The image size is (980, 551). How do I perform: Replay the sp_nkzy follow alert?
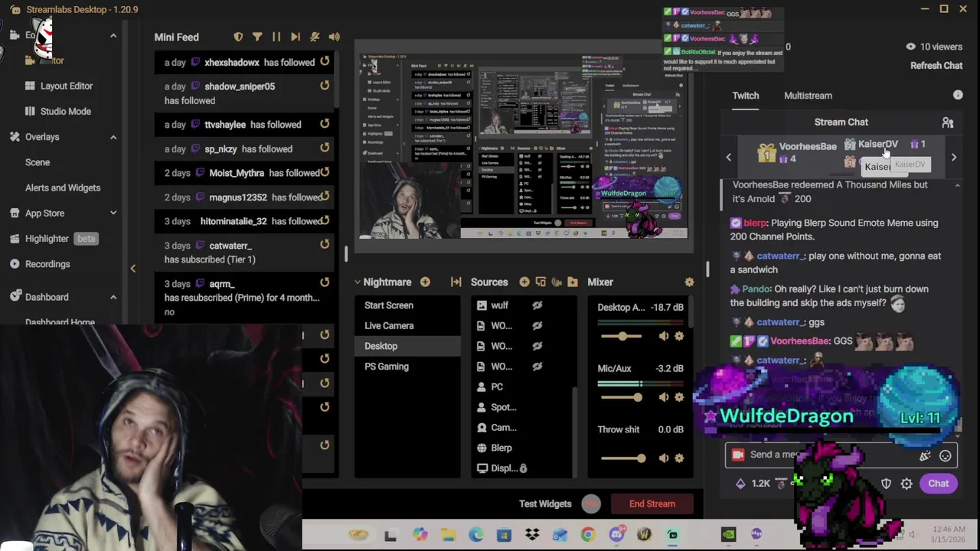tap(325, 148)
